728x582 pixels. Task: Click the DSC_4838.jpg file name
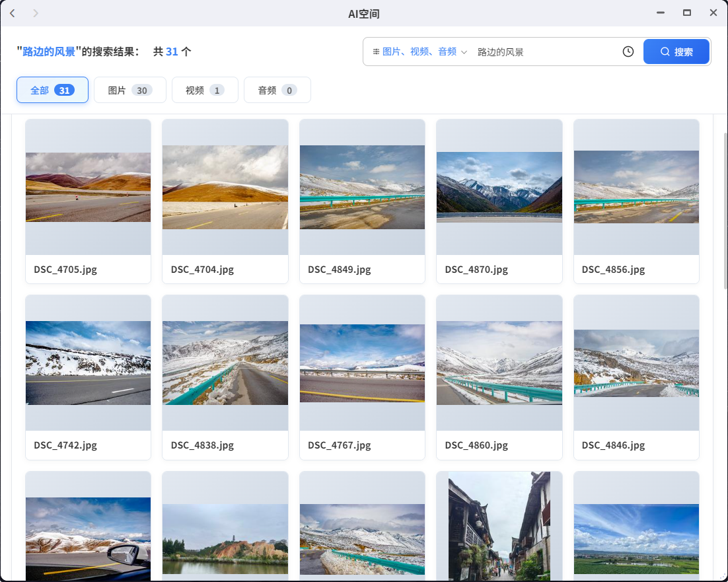pos(202,445)
